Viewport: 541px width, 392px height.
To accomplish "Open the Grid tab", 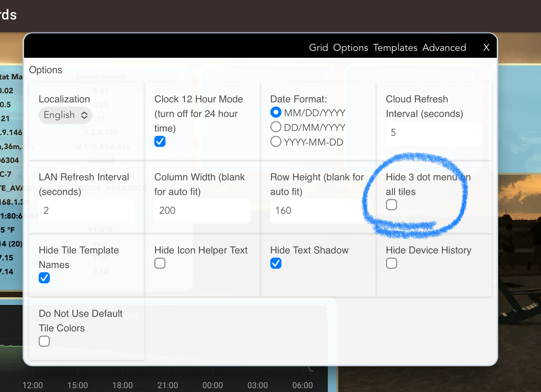I will [318, 47].
